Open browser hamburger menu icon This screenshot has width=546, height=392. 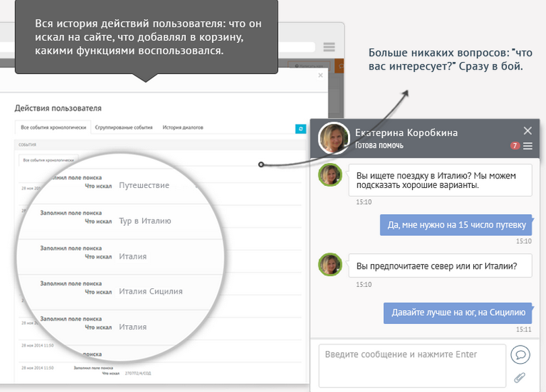pyautogui.click(x=329, y=46)
